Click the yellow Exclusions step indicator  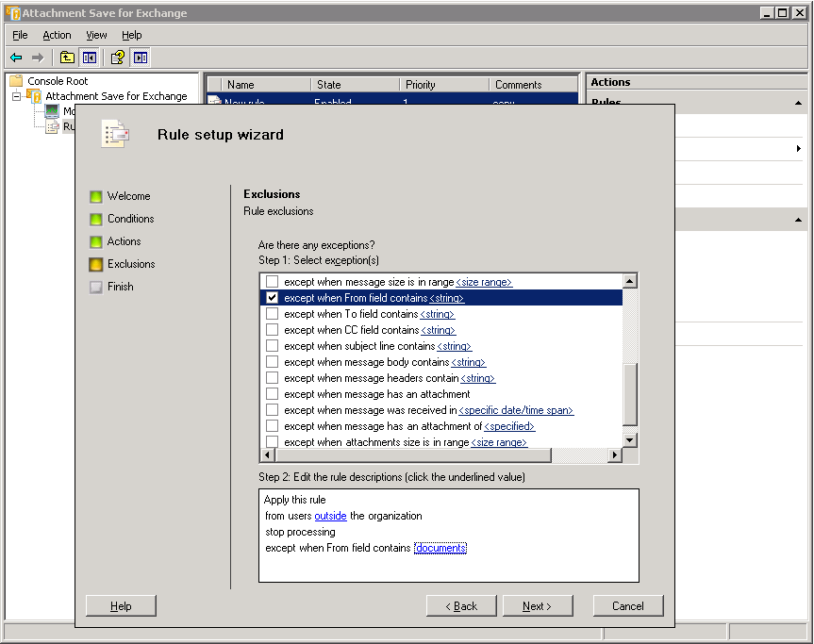coord(96,265)
